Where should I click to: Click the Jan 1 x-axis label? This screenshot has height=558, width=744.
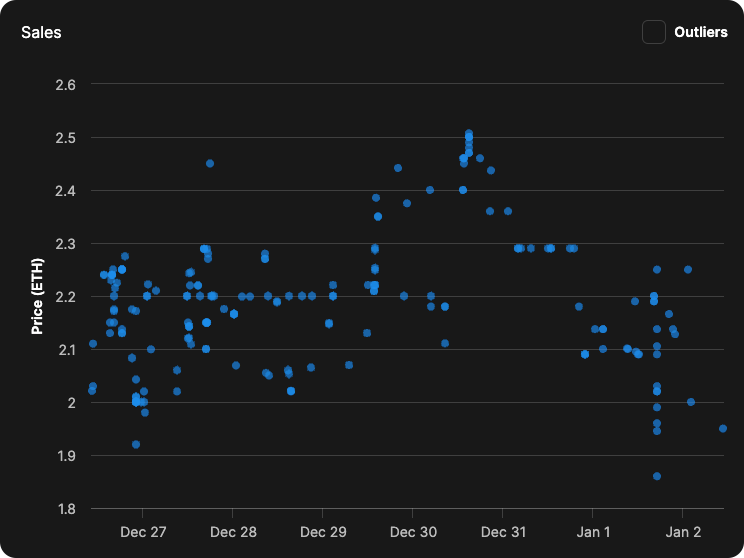594,531
